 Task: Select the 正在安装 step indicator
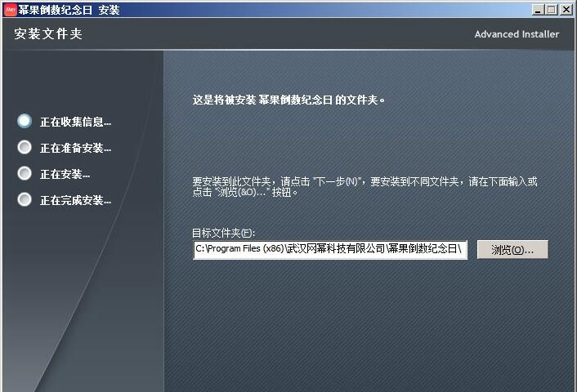[25, 173]
